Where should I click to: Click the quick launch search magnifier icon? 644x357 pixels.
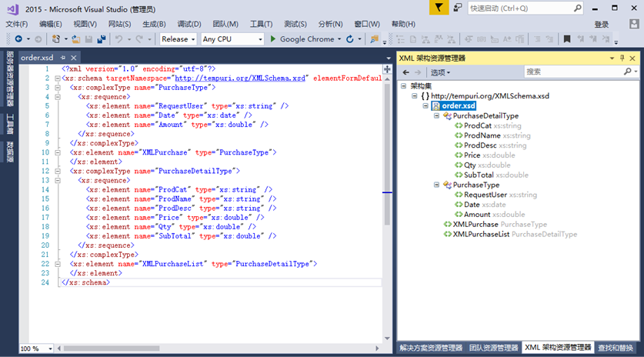(578, 8)
